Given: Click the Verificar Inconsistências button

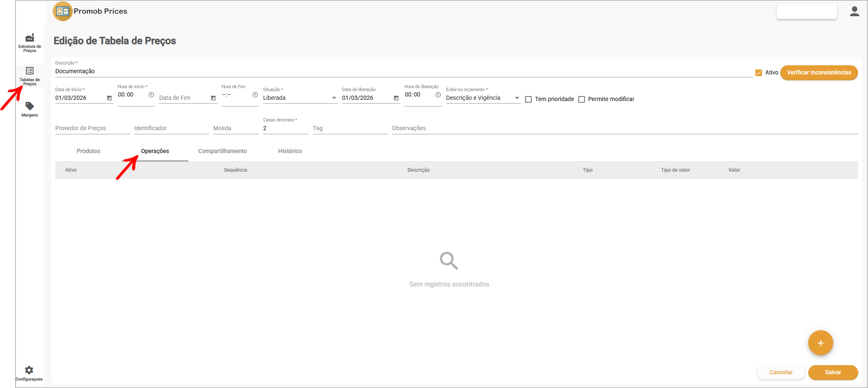Looking at the screenshot, I should (819, 73).
